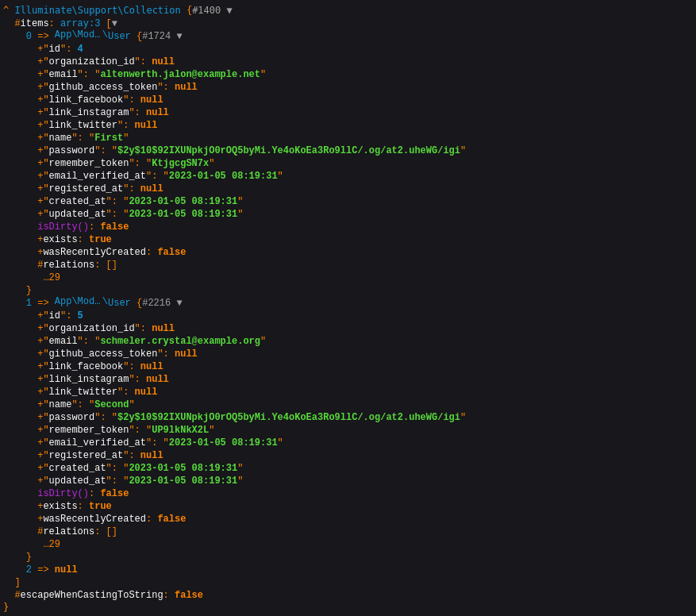The width and height of the screenshot is (696, 616).
Task: Click the #1724 object reference id
Action: (156, 37)
